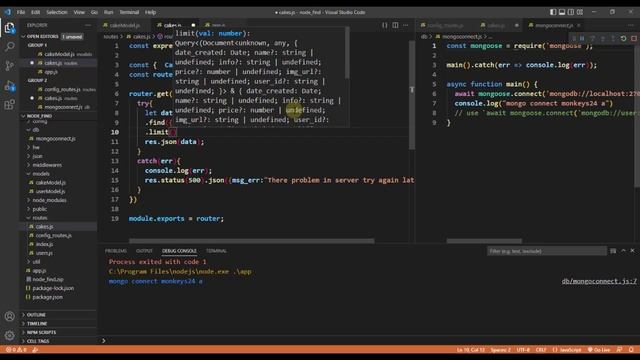Switch to the Problems panel tab
Screen dimensions: 640x360
[x=116, y=251]
